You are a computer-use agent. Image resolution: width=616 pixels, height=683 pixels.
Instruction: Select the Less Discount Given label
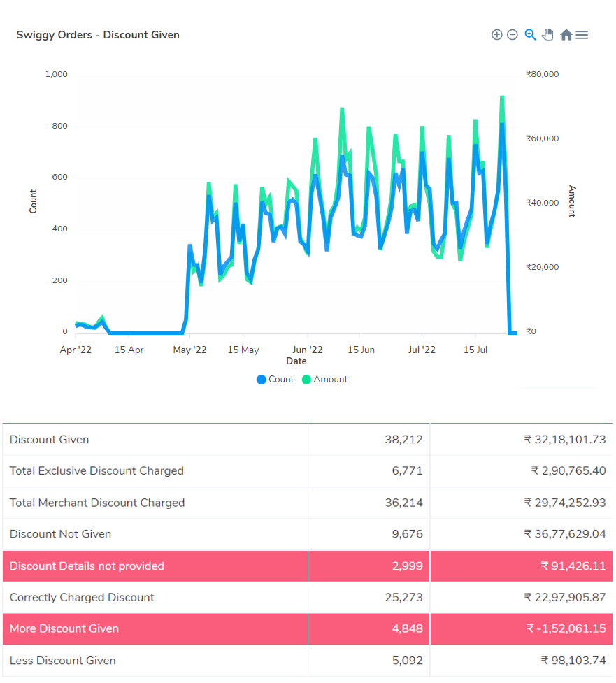63,661
